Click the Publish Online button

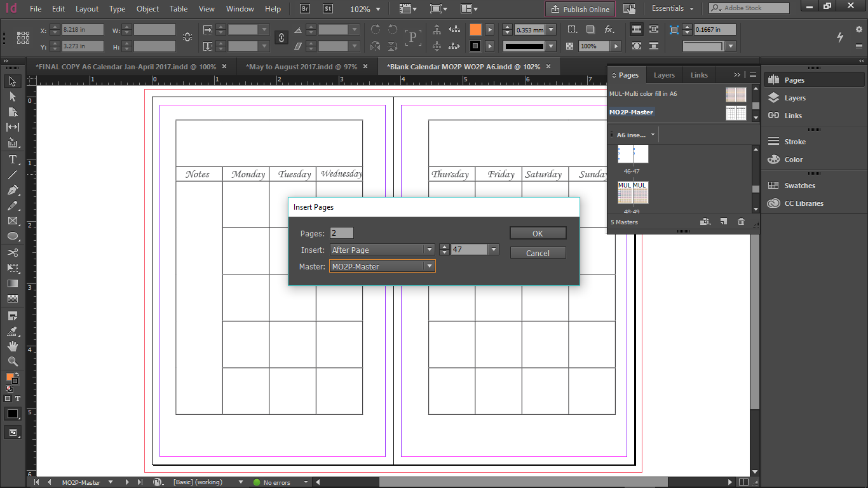(580, 9)
